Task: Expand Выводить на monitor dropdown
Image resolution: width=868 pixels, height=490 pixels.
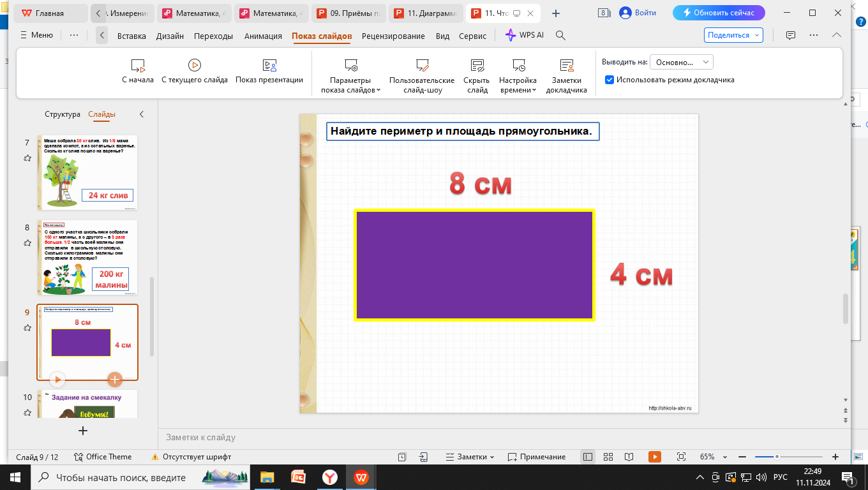Action: point(681,62)
